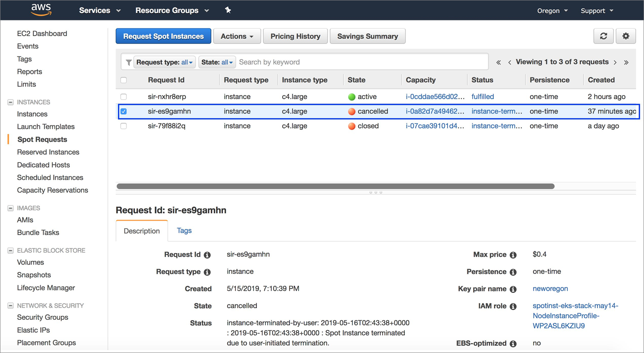Open the spotinst-eks-stack IAM role link
This screenshot has width=644, height=353.
pos(575,316)
